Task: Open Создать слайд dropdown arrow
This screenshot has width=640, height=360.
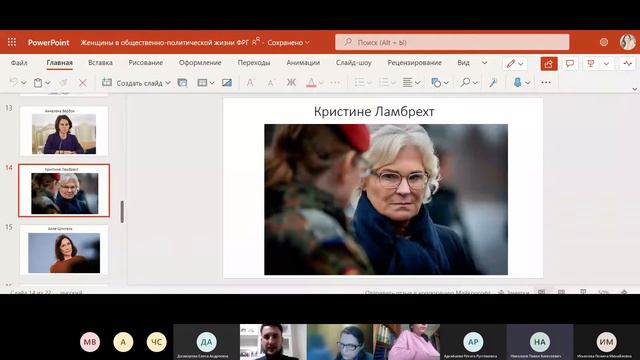Action: [168, 83]
